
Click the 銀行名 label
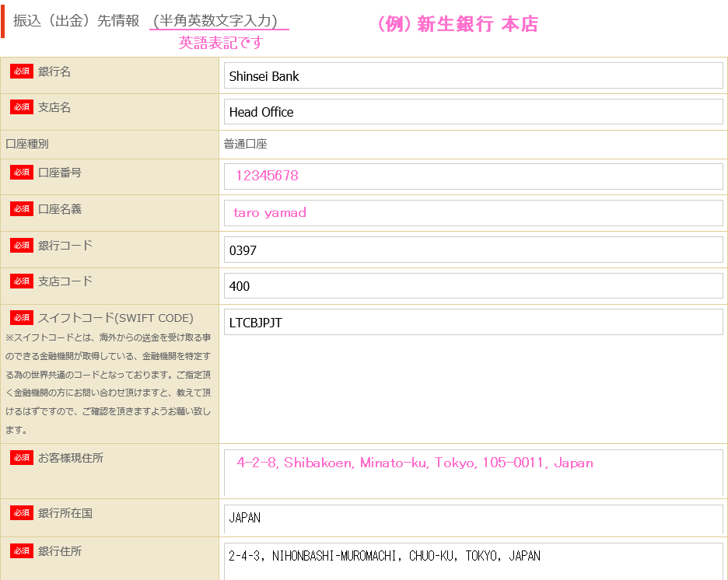(54, 72)
